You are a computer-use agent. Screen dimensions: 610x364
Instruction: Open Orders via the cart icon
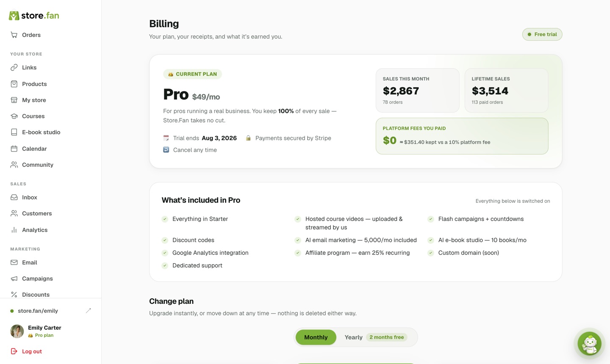point(14,35)
